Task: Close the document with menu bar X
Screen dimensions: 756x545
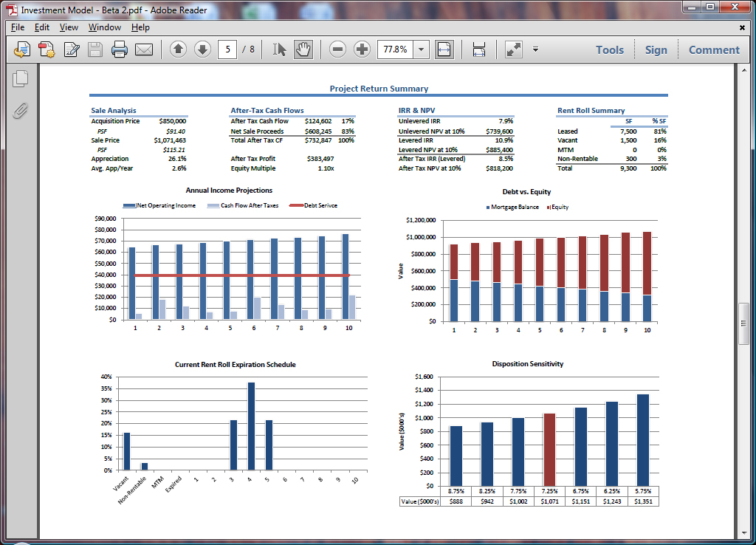Action: [742, 27]
